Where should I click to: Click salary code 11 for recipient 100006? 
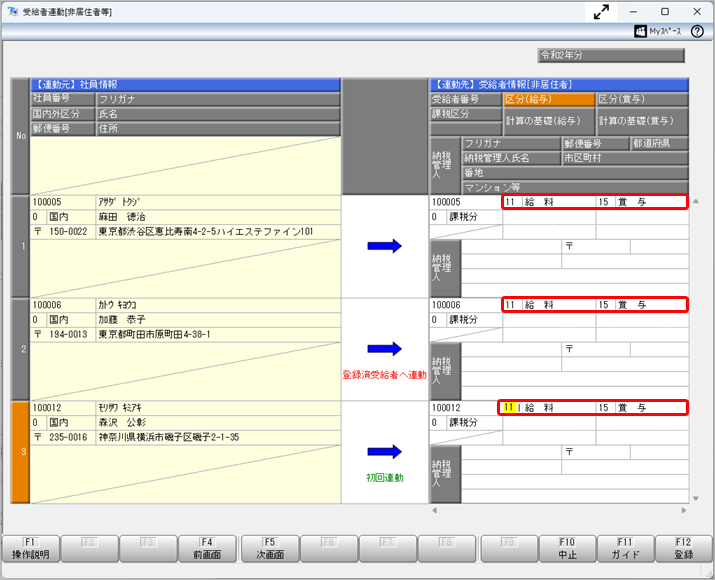510,305
